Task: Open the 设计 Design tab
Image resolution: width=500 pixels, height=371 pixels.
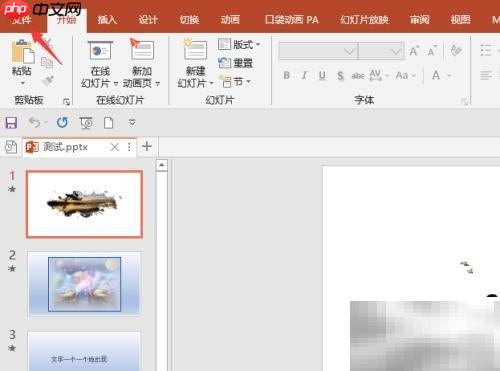Action: (x=148, y=20)
